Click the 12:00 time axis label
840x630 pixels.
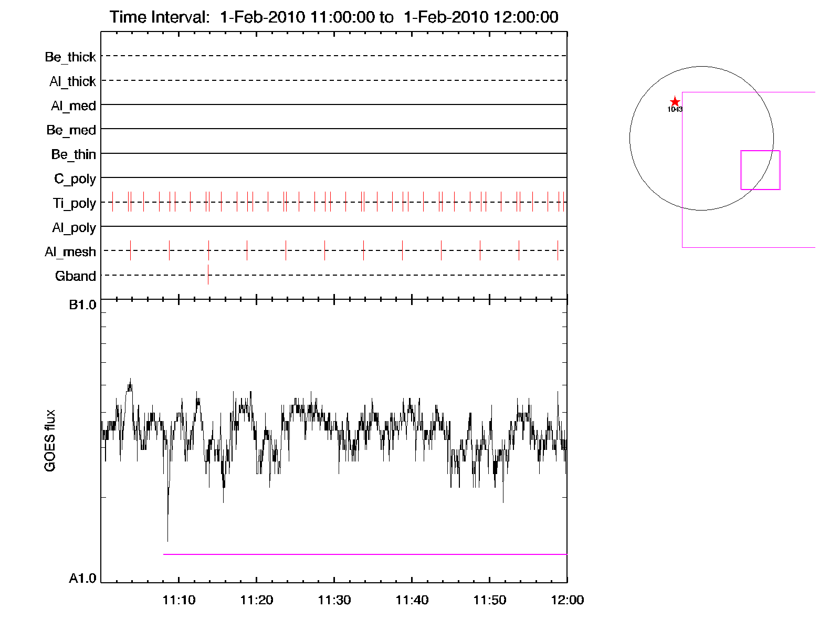pyautogui.click(x=567, y=600)
